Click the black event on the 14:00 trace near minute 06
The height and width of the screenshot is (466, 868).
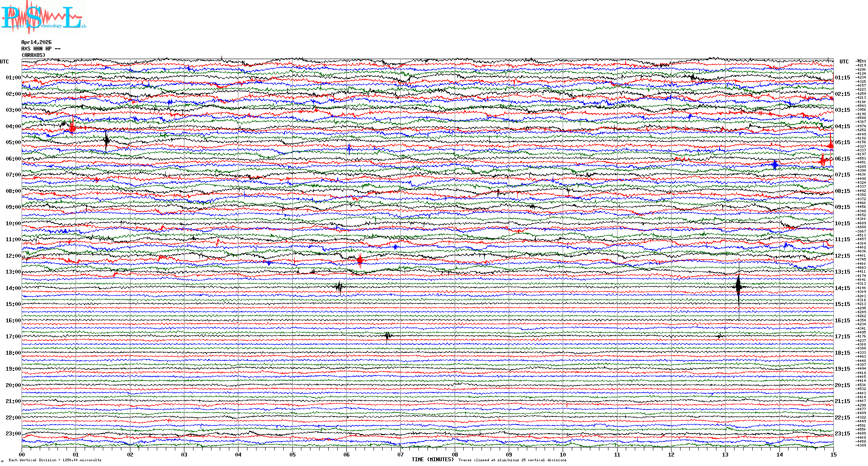coord(339,287)
